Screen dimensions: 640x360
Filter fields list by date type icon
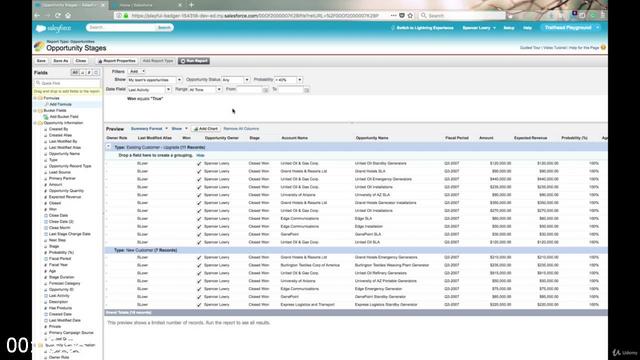click(96, 73)
